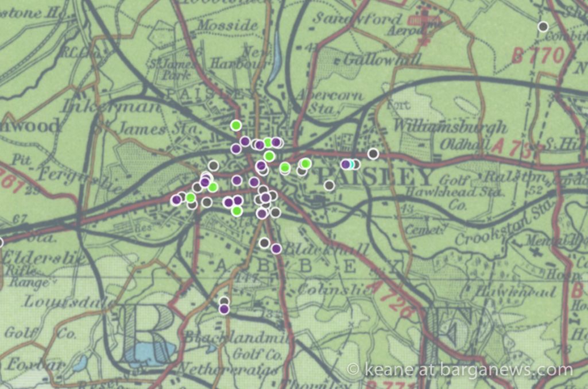Click the Gallowhill place name on map
Image resolution: width=588 pixels, height=389 pixels.
[382, 59]
